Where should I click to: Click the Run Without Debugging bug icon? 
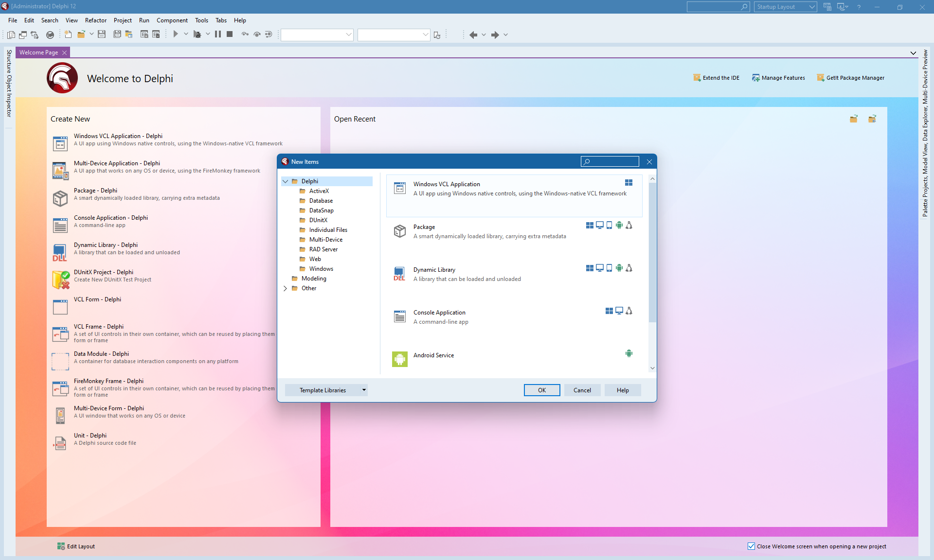(197, 34)
